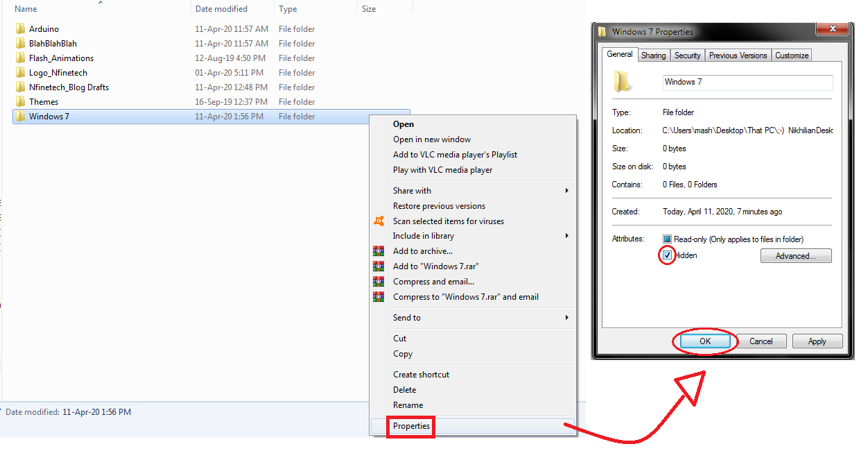Switch to the Previous Versions tab
The image size is (868, 451).
[x=738, y=55]
